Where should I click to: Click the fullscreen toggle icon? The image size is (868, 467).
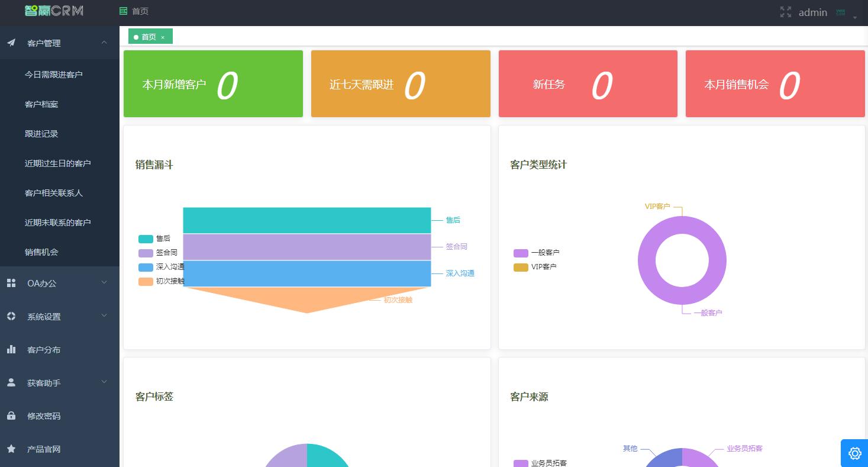[x=785, y=12]
